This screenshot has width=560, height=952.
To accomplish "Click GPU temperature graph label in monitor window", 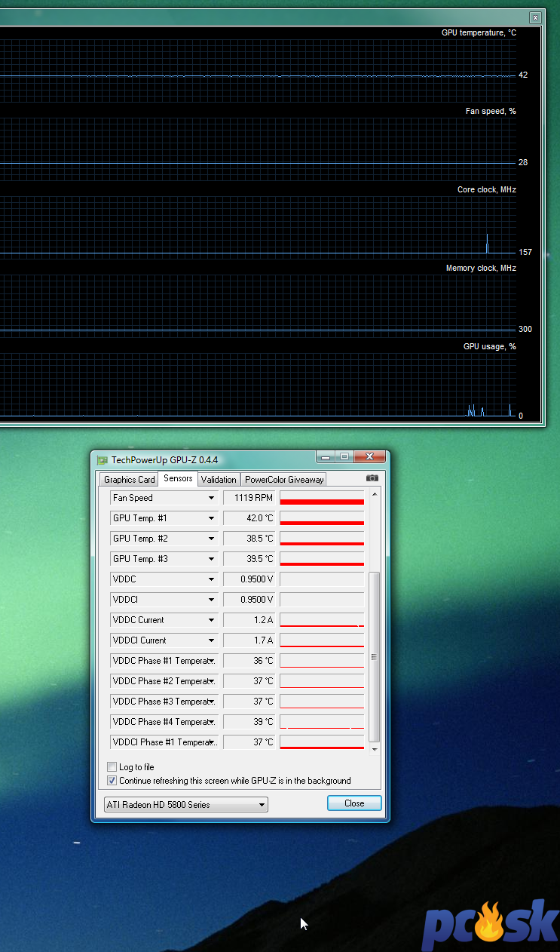I will (x=479, y=32).
